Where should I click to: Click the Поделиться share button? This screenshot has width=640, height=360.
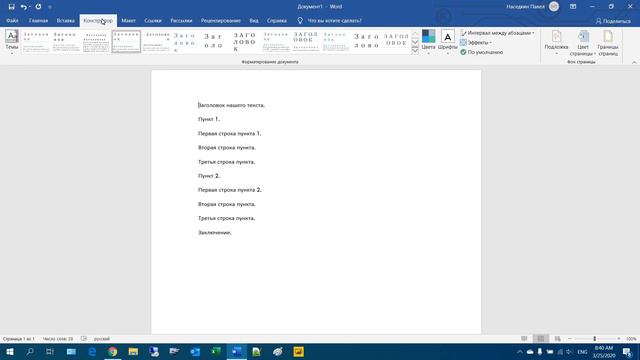pyautogui.click(x=613, y=21)
